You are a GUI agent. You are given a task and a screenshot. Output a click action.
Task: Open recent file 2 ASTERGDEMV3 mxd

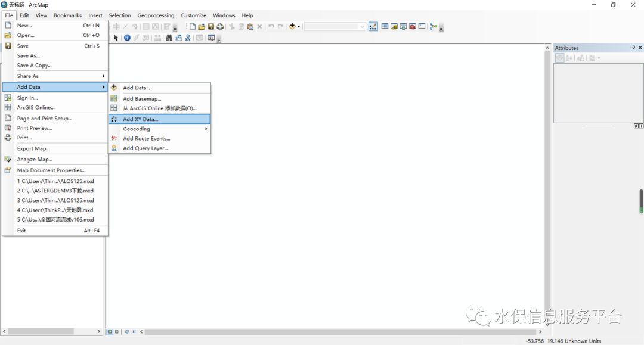[x=55, y=191]
